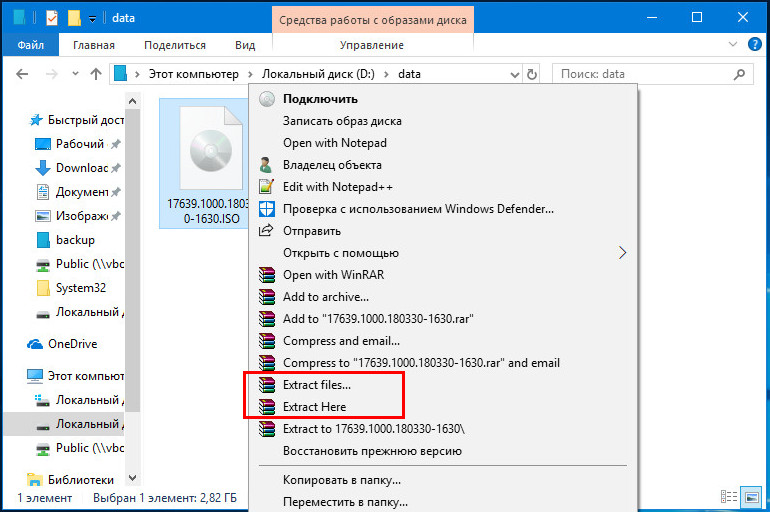Select Этот компьютер in navigation pane

click(75, 376)
